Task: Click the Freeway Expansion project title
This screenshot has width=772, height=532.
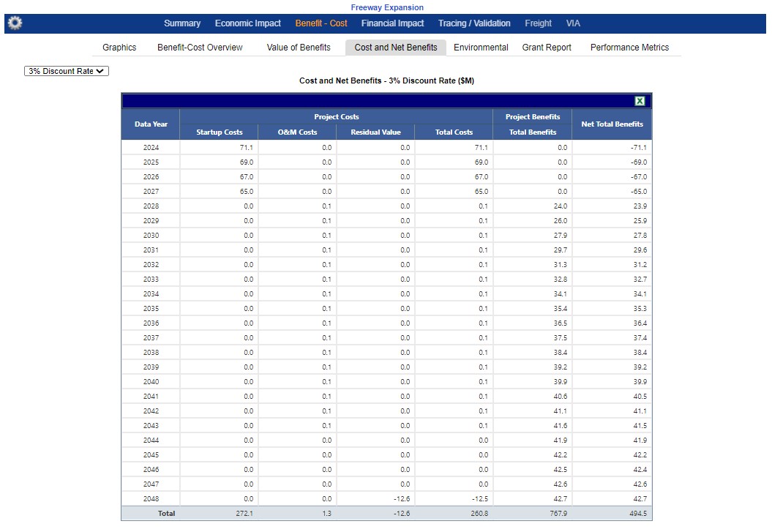Action: 387,7
